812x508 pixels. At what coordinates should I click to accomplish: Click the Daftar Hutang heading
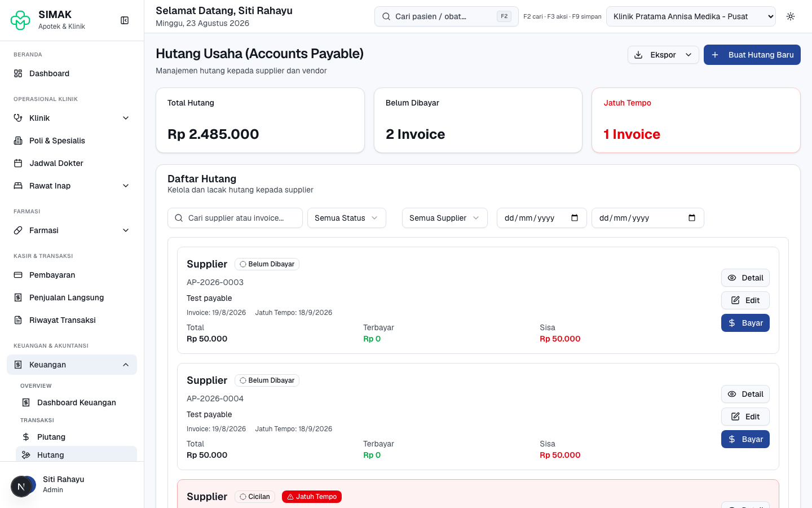[x=202, y=179]
